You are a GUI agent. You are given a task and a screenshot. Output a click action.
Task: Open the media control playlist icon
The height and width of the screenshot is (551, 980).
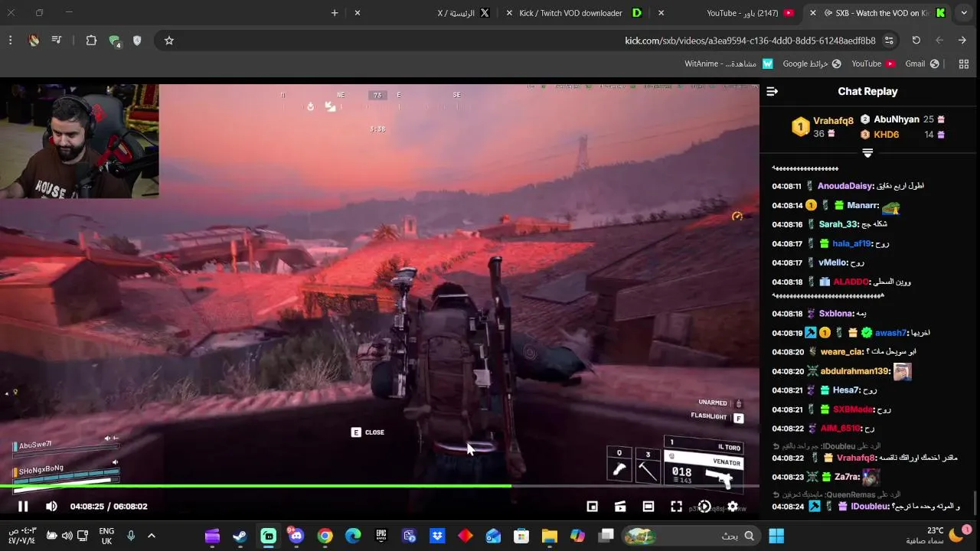point(57,41)
